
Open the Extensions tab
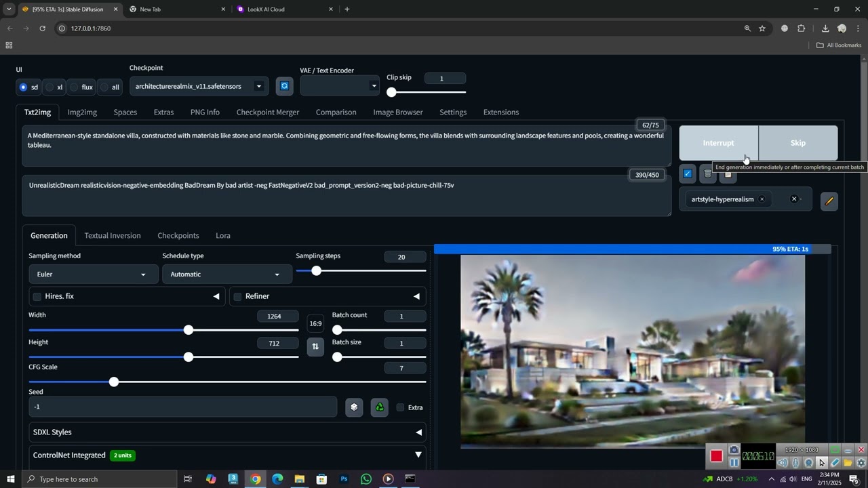[501, 112]
